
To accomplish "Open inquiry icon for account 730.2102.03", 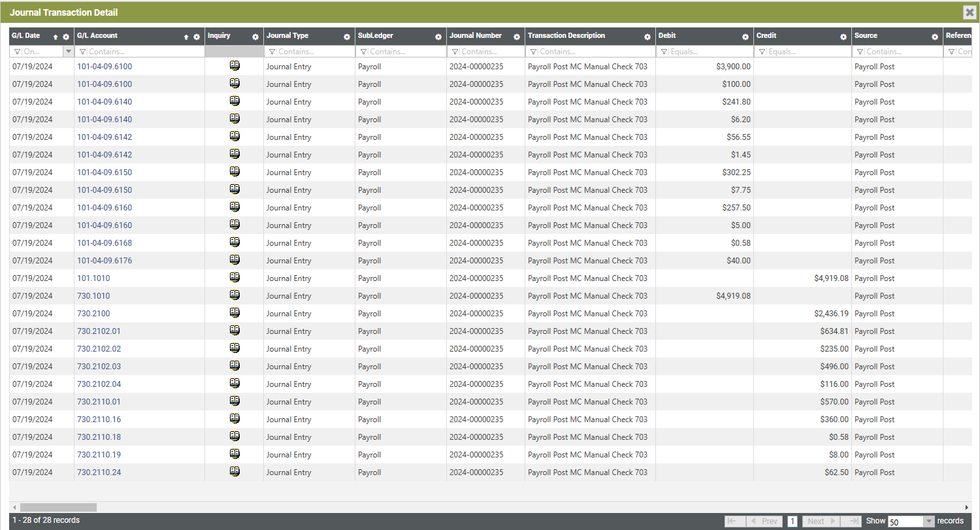I will click(x=235, y=365).
